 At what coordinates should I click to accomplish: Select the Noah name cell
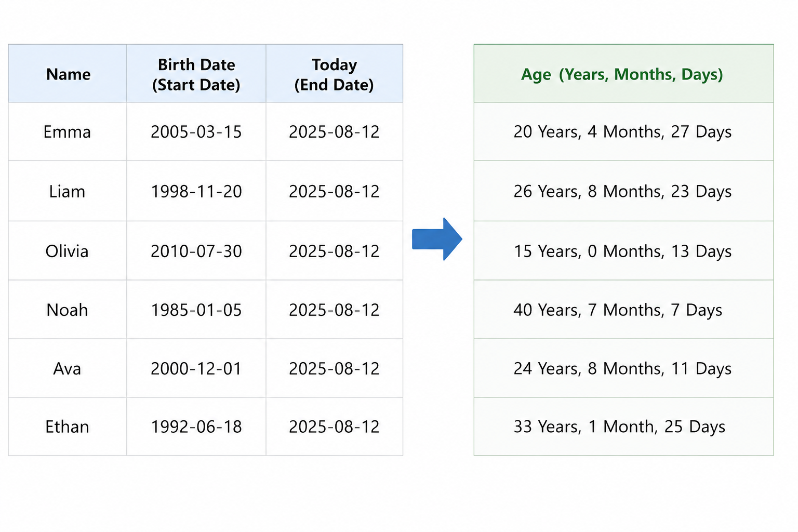click(x=68, y=310)
